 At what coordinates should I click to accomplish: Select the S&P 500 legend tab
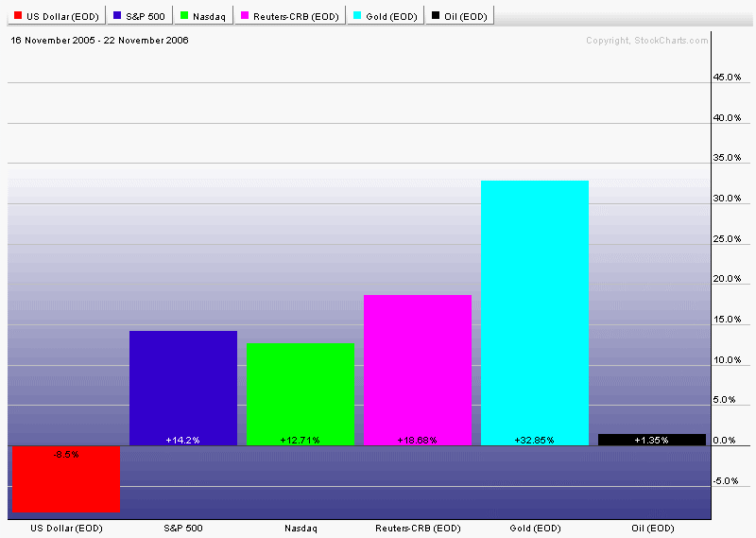click(139, 16)
